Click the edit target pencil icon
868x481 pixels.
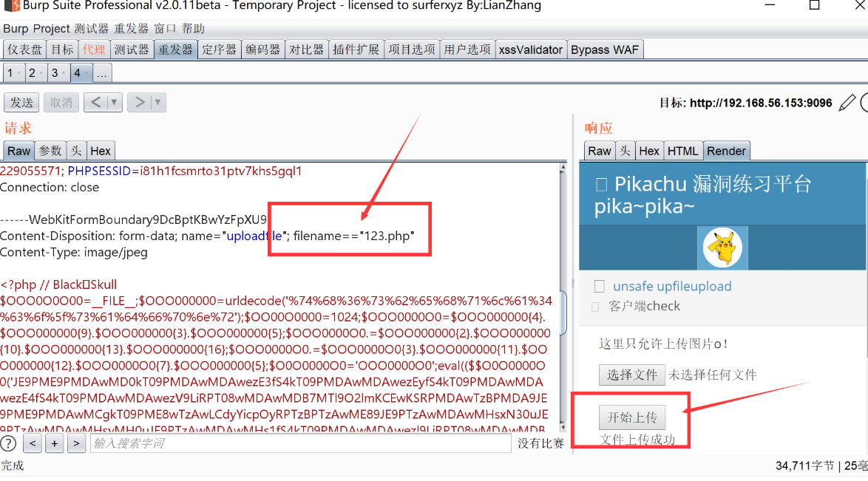(847, 103)
